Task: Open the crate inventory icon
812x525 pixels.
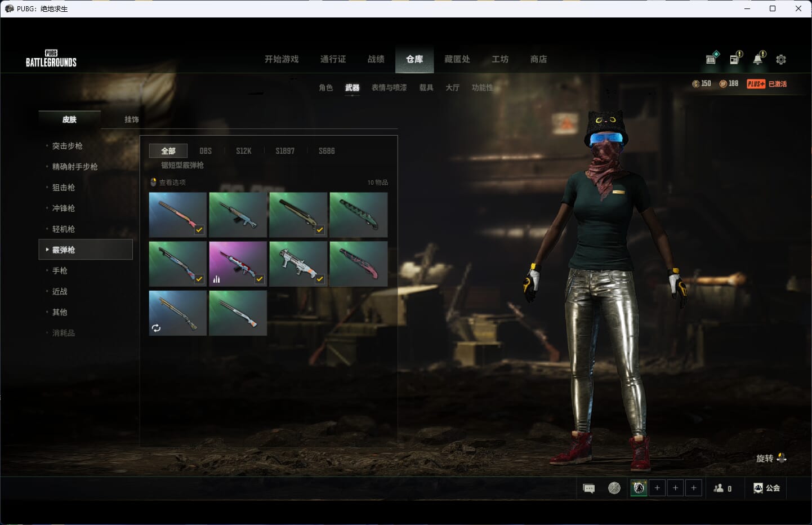Action: coord(712,58)
